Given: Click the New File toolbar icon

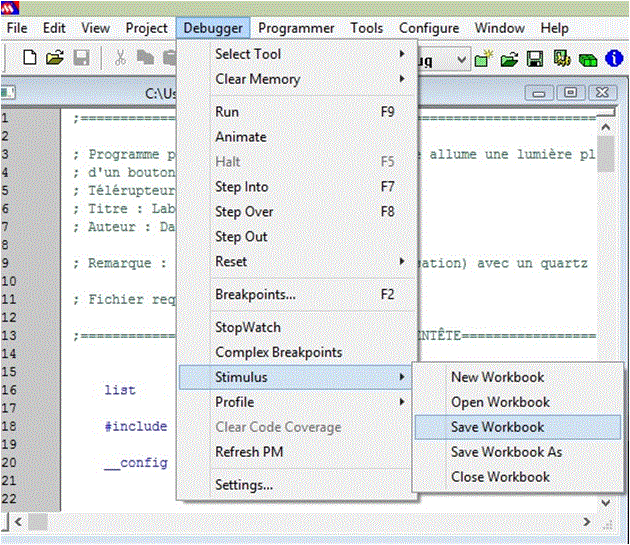Looking at the screenshot, I should [29, 57].
